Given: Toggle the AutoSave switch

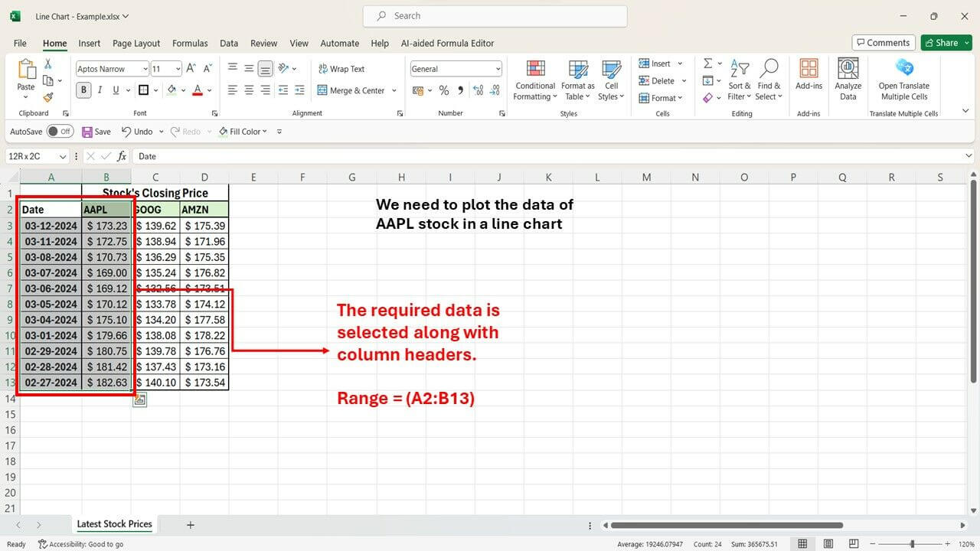Looking at the screenshot, I should [60, 132].
